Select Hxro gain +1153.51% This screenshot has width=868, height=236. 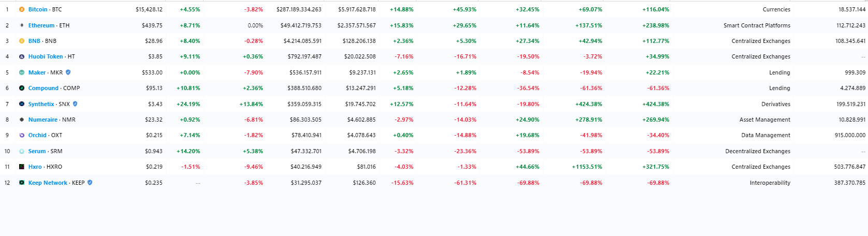[x=587, y=167]
